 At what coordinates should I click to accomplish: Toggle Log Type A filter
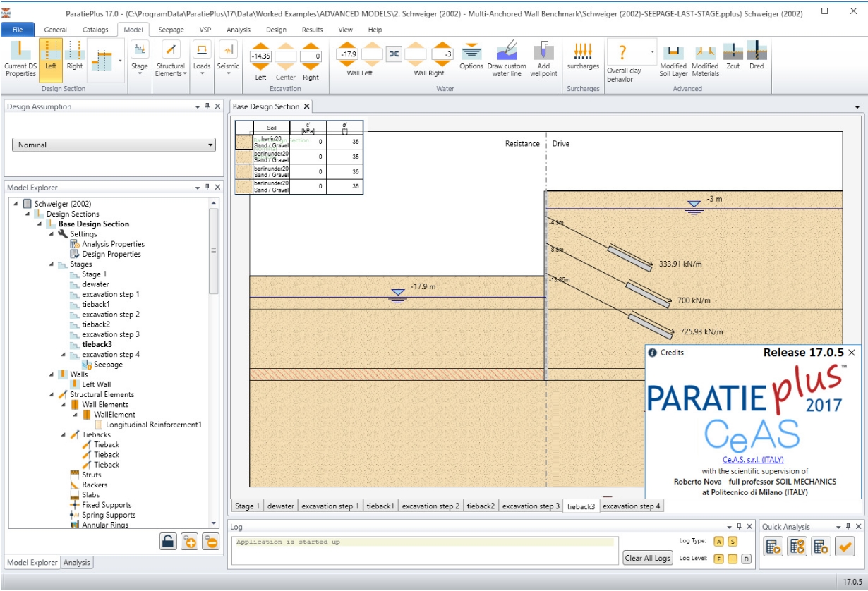click(719, 542)
